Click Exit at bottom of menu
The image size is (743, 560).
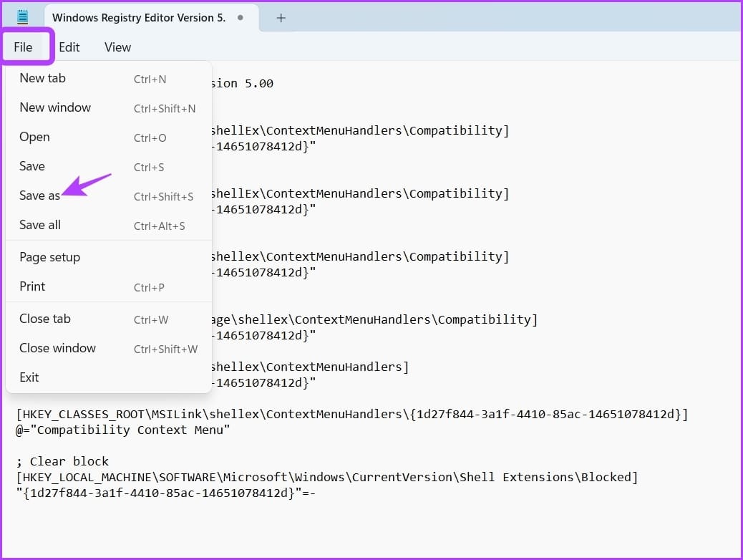click(109, 378)
